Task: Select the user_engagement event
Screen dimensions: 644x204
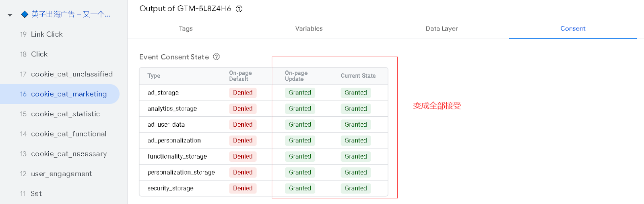Action: pyautogui.click(x=61, y=174)
